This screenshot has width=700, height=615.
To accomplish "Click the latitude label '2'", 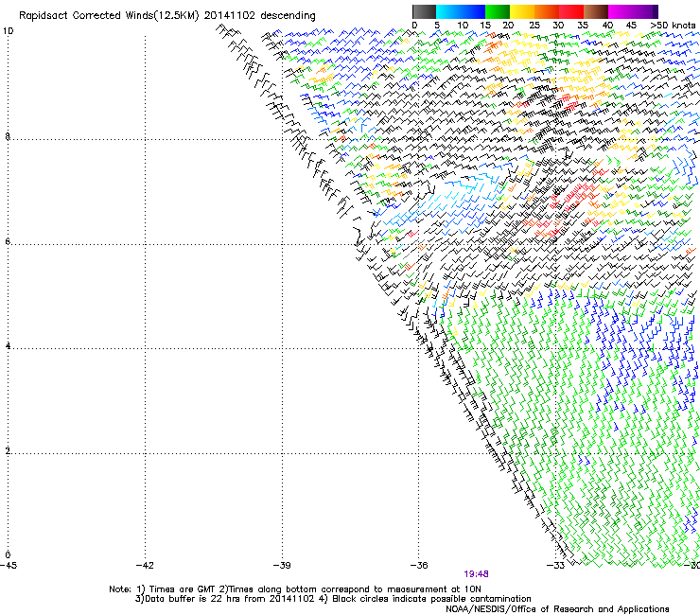I will [8, 451].
